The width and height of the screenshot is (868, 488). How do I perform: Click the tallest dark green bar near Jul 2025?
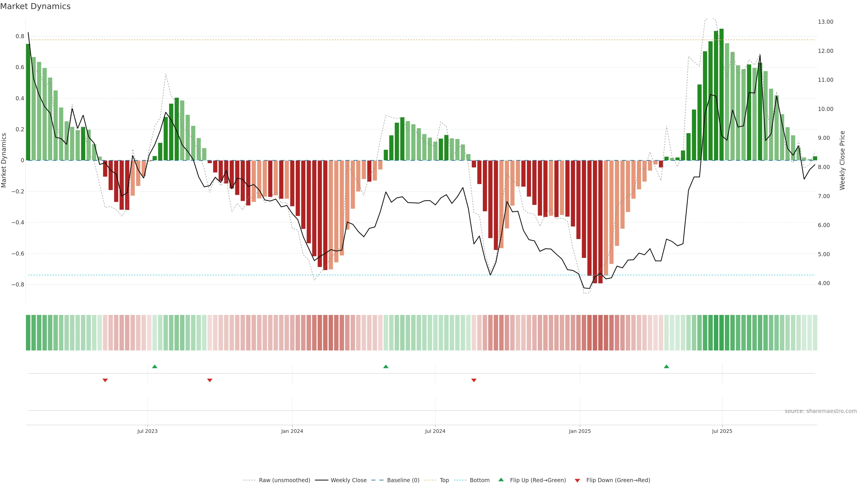[x=722, y=94]
